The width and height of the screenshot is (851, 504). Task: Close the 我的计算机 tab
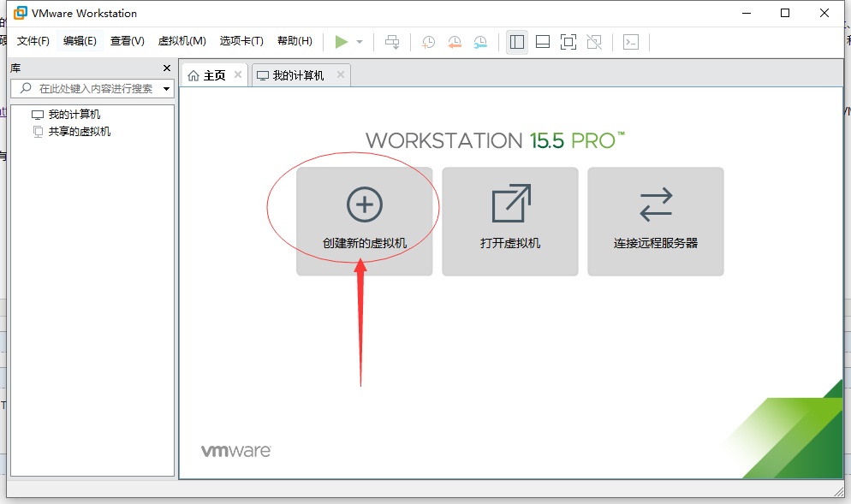tap(340, 74)
